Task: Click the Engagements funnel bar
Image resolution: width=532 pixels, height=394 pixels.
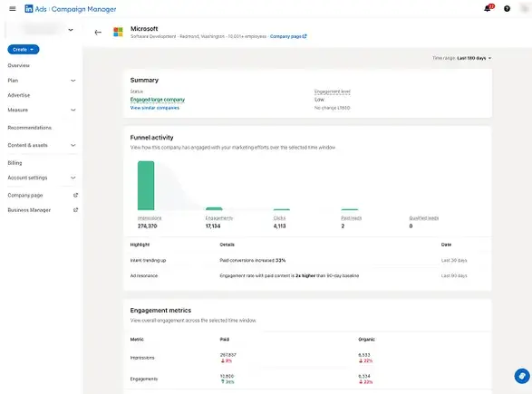Action: coord(214,208)
